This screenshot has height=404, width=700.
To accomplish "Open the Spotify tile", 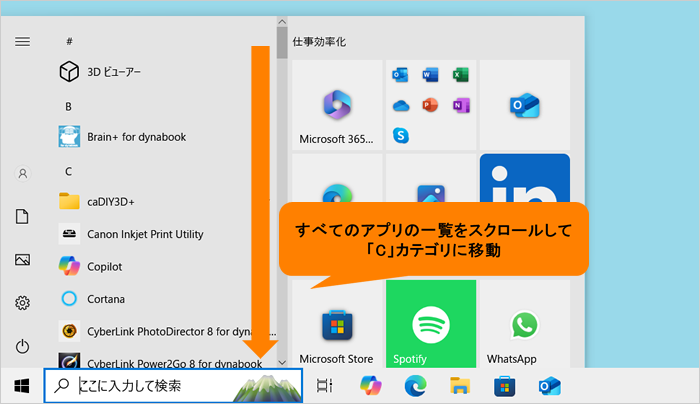I will coord(431,324).
